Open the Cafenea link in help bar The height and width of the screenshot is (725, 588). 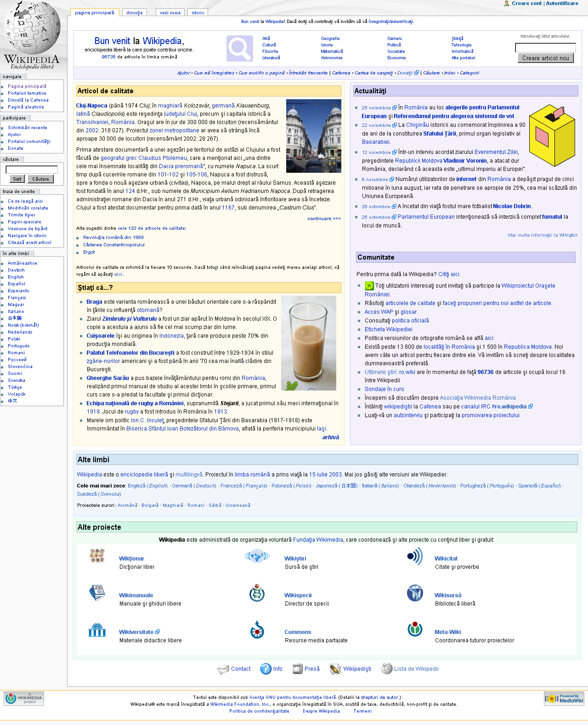tap(341, 73)
